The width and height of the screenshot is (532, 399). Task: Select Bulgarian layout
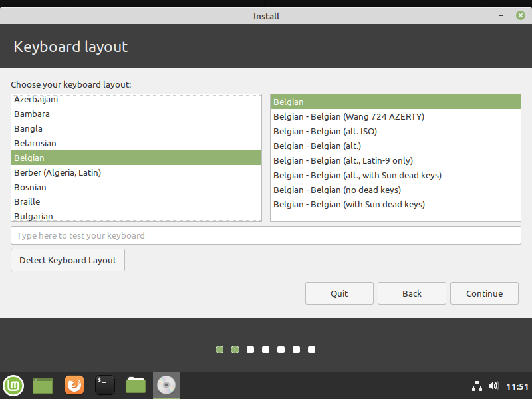[x=136, y=215]
